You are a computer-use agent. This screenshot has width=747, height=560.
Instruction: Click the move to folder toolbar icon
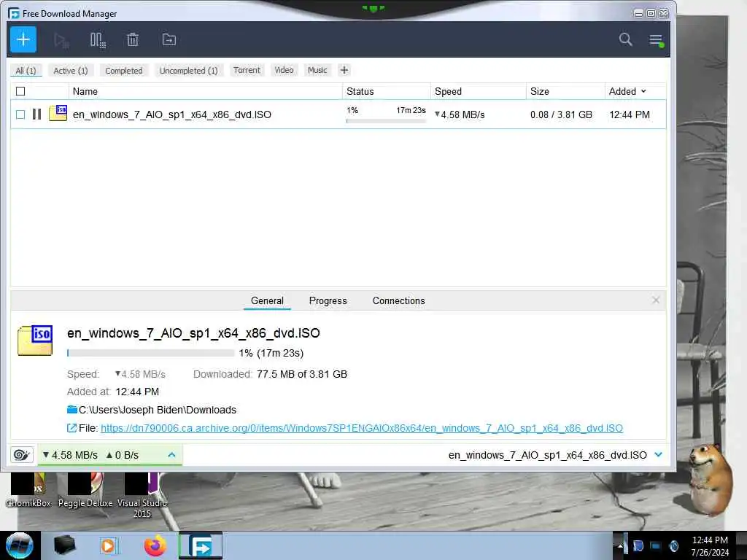click(169, 39)
